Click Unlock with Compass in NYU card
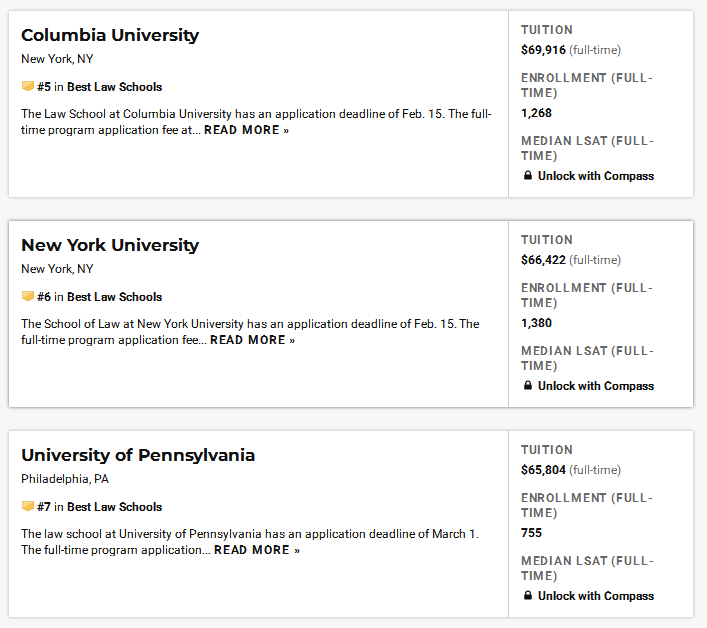 click(x=595, y=386)
